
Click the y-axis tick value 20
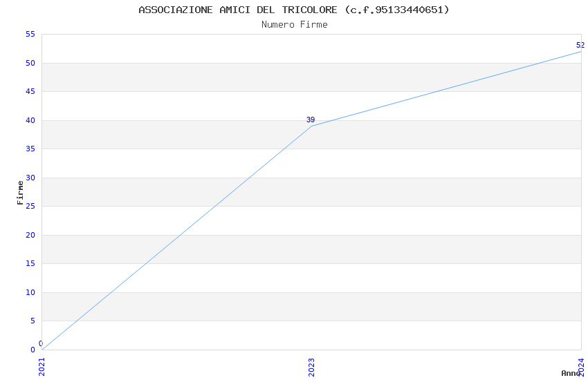point(30,235)
